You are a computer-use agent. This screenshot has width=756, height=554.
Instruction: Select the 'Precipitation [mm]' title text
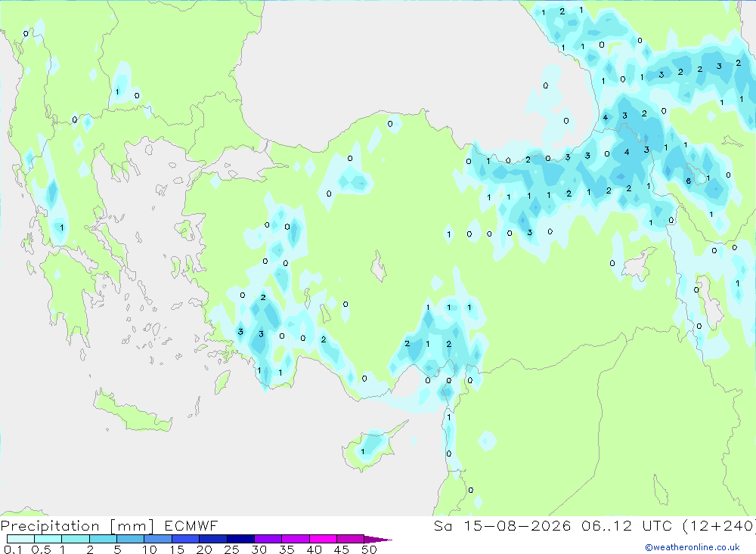pos(77,526)
